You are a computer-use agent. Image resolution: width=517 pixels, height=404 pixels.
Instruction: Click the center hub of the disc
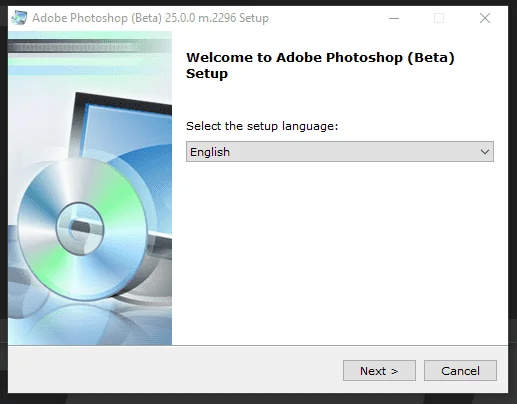pyautogui.click(x=80, y=229)
